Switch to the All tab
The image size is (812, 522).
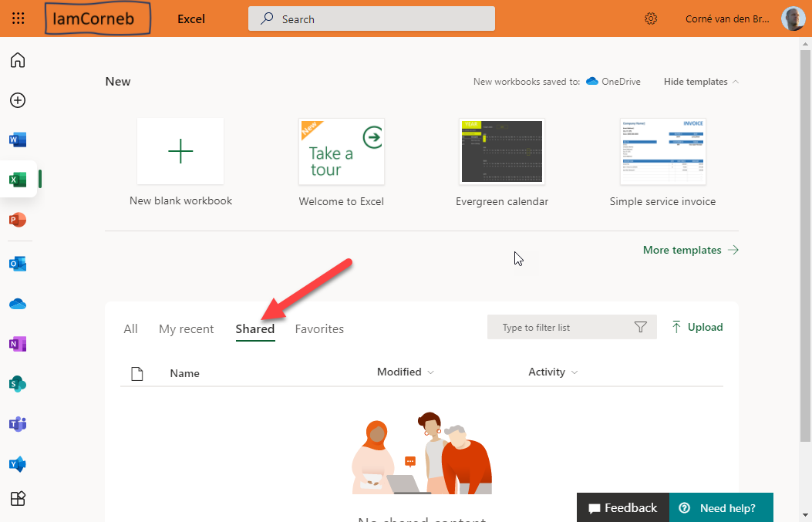click(130, 328)
